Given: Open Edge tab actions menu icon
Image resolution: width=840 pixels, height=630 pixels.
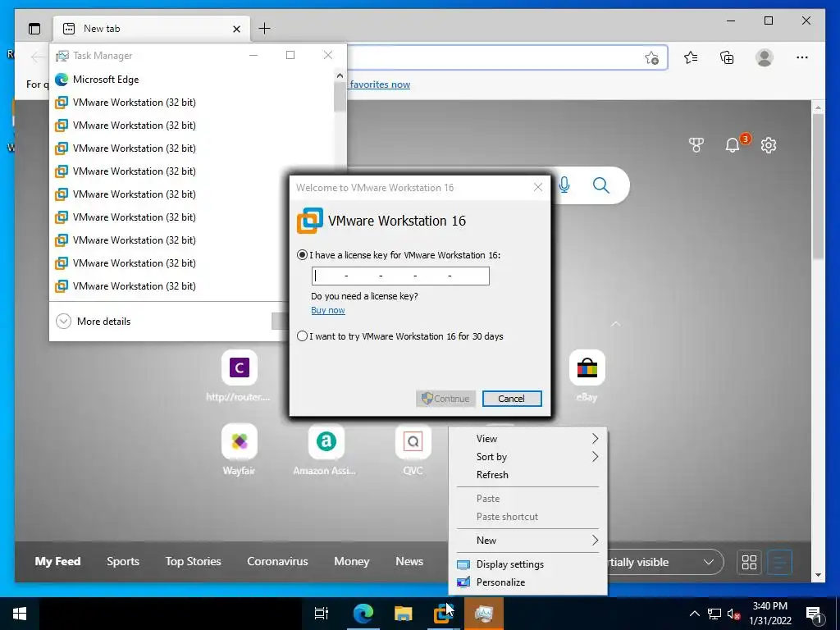Looking at the screenshot, I should point(34,29).
